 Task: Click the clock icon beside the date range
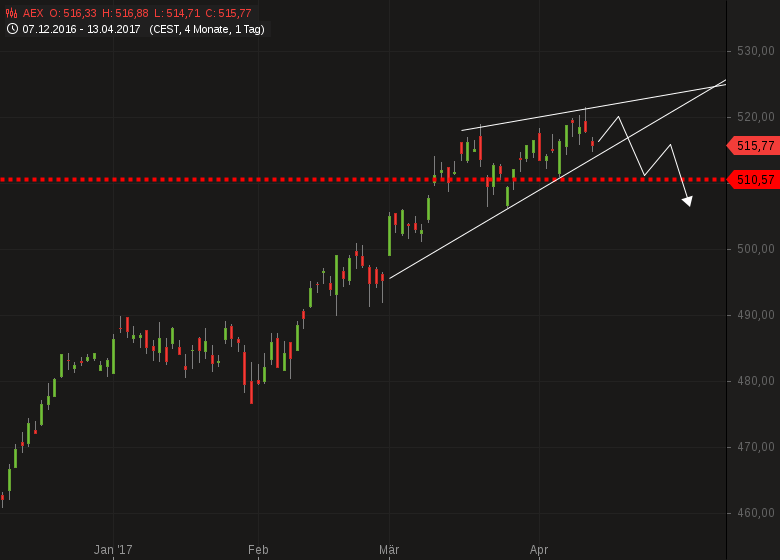click(12, 29)
